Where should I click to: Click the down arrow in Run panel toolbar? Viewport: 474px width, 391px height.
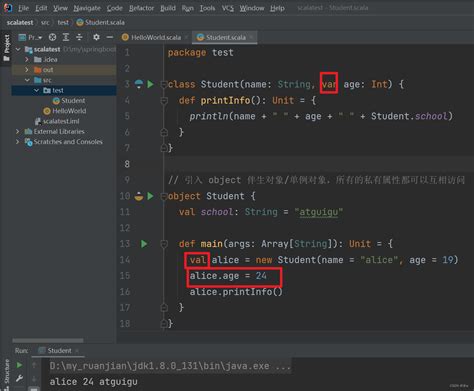34,379
